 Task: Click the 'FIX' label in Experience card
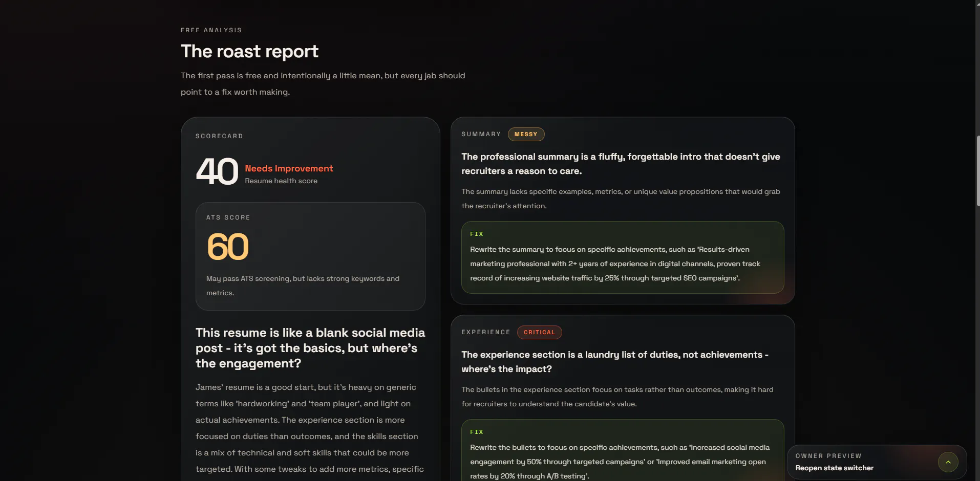(x=477, y=432)
